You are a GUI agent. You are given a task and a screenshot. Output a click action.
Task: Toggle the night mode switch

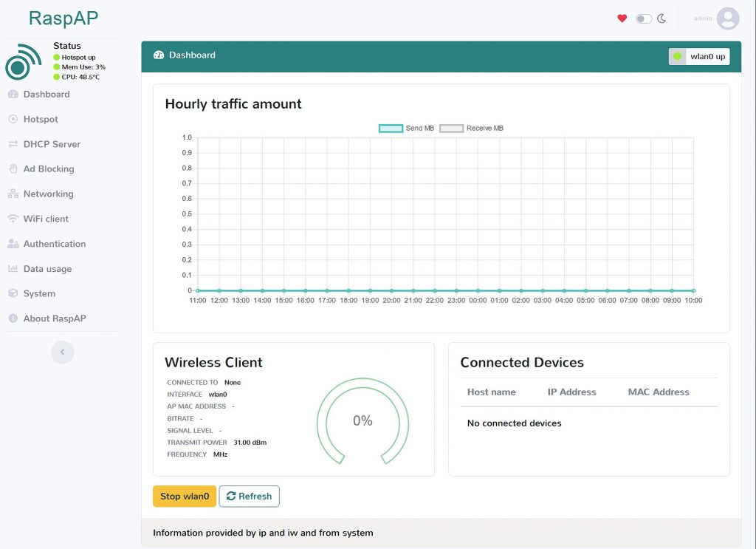(x=644, y=18)
